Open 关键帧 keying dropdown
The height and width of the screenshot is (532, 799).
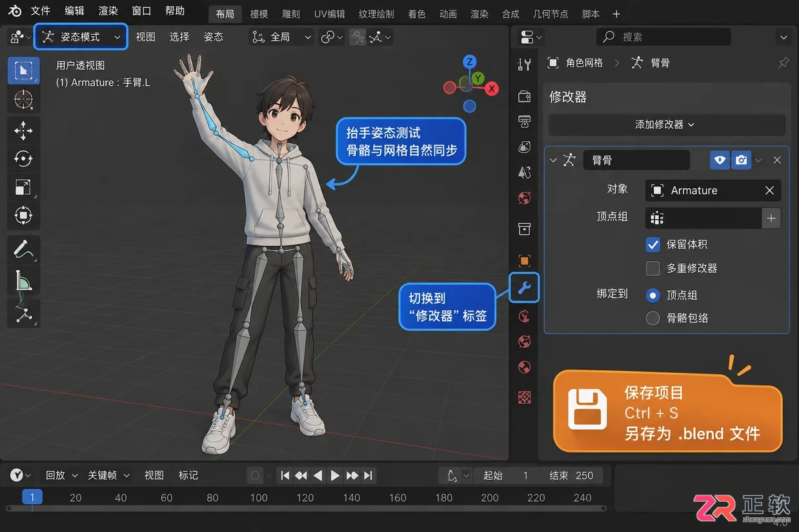point(108,476)
